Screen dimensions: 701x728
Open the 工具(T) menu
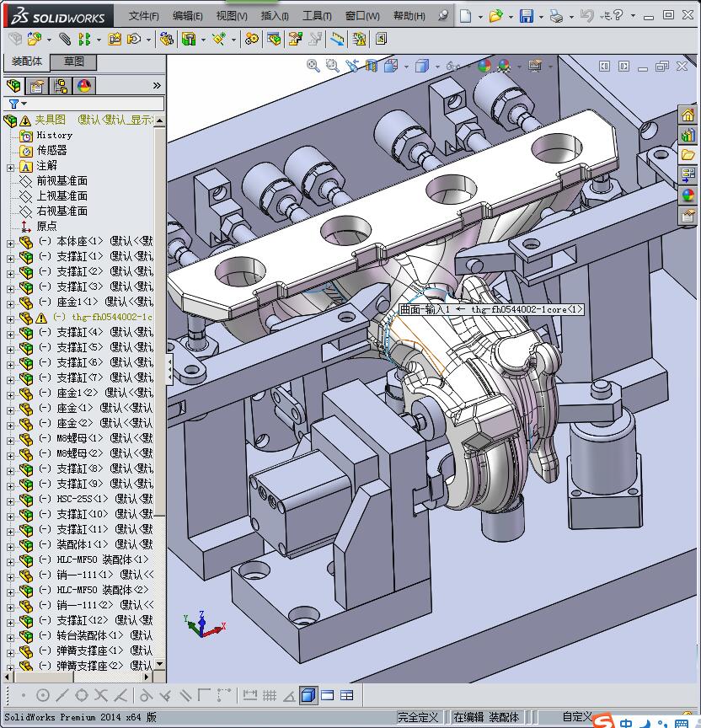point(317,16)
